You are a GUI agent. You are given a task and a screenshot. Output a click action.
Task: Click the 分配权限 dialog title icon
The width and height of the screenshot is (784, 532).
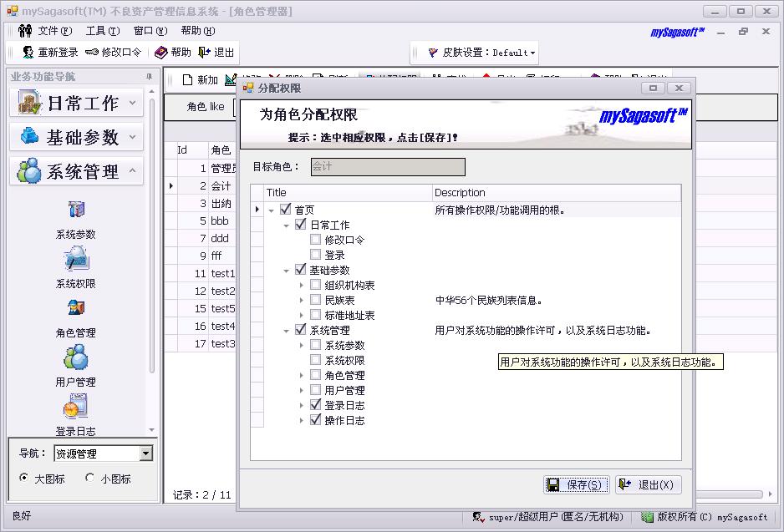[248, 88]
